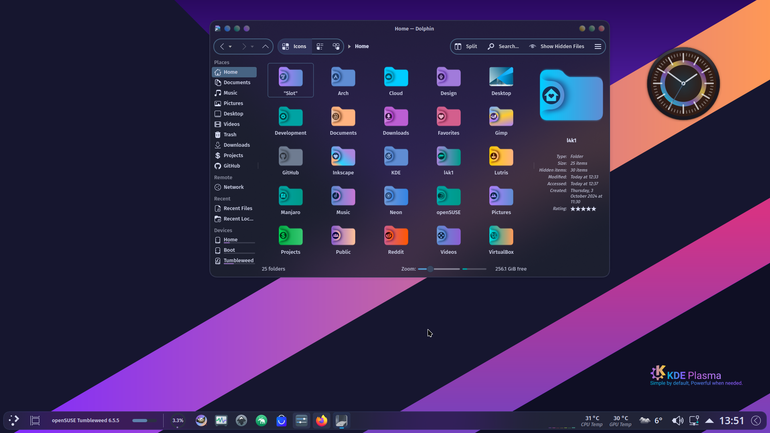Open Documents in Places sidebar

tap(234, 82)
